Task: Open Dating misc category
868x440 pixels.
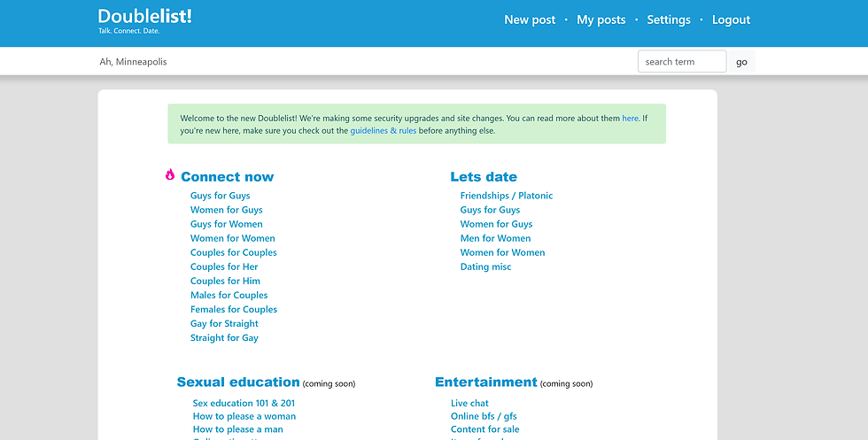Action: (485, 266)
